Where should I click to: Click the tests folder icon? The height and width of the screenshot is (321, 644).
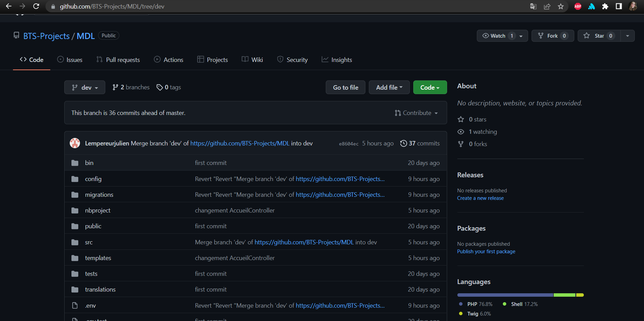[75, 274]
